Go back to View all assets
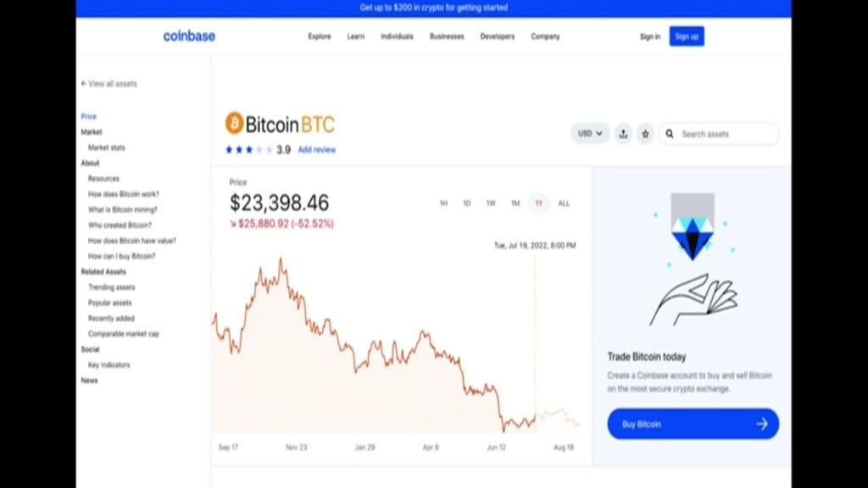Viewport: 868px width, 488px height. point(108,84)
